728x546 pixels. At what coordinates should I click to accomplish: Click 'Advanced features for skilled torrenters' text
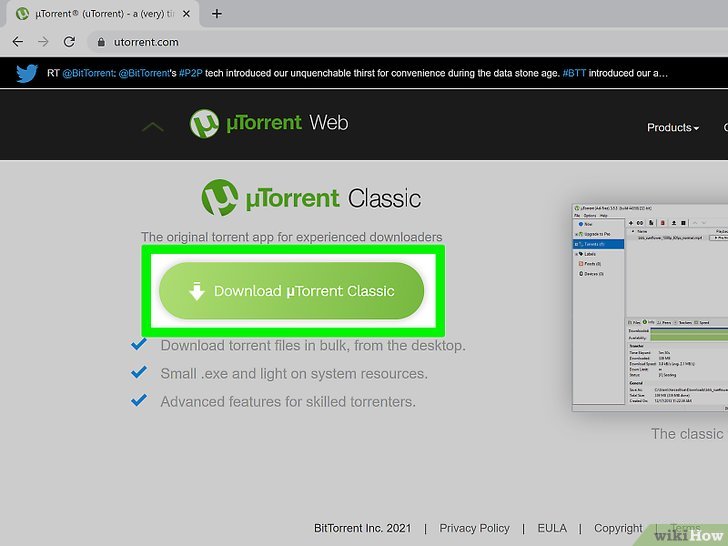click(288, 402)
